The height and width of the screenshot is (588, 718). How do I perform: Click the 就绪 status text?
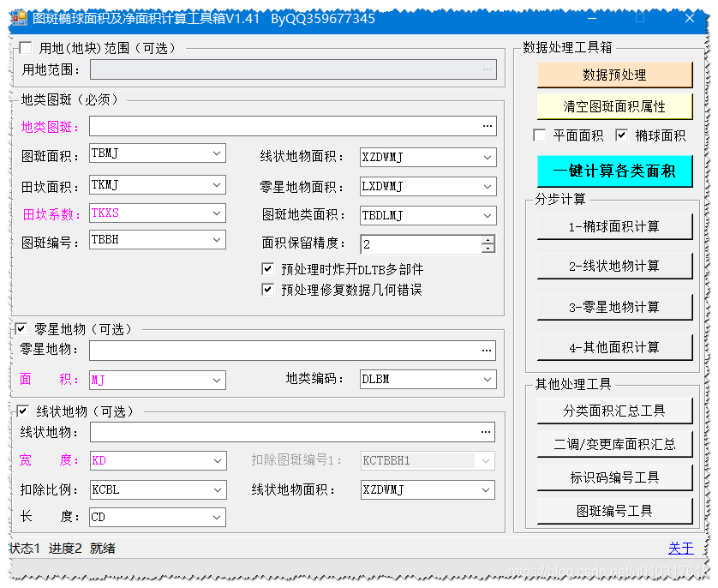[x=103, y=549]
